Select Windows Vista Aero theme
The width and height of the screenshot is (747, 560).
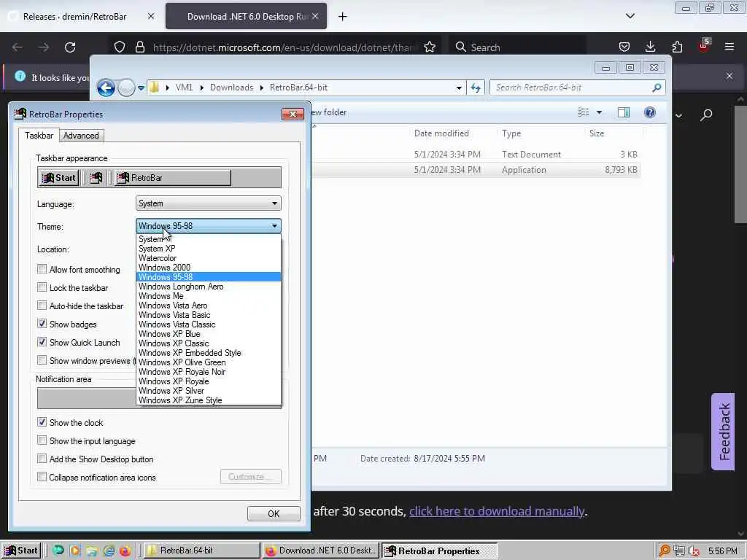point(209,306)
